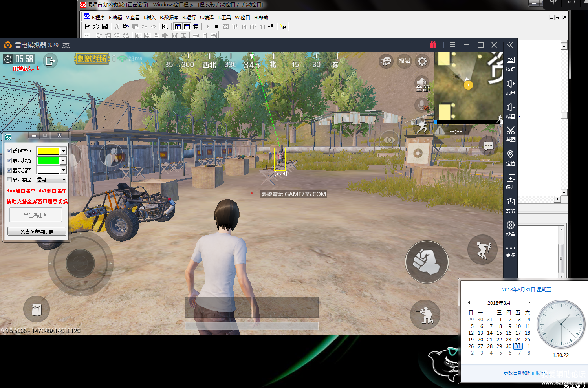
Task: Select day 31 in the August calendar
Action: (x=518, y=346)
